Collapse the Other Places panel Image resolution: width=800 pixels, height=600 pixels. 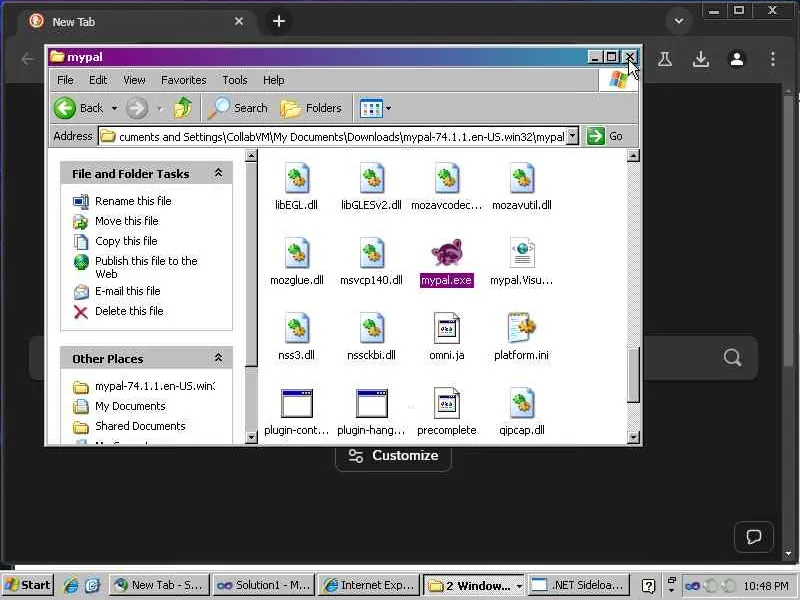218,358
